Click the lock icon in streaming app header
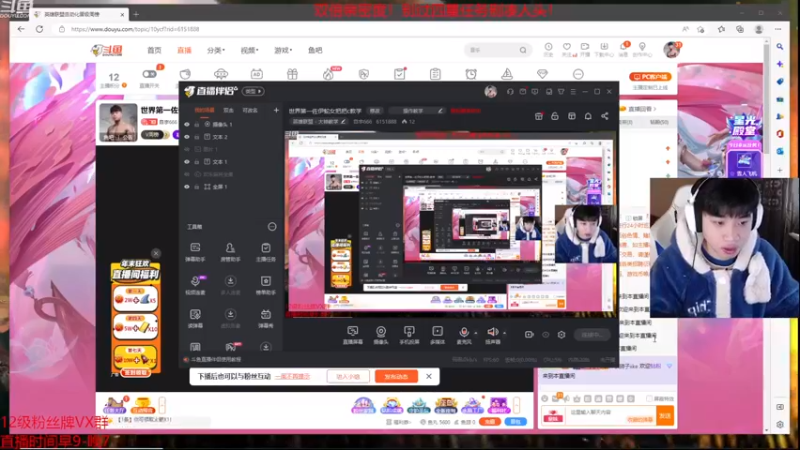This screenshot has height=450, width=800. pos(555,116)
